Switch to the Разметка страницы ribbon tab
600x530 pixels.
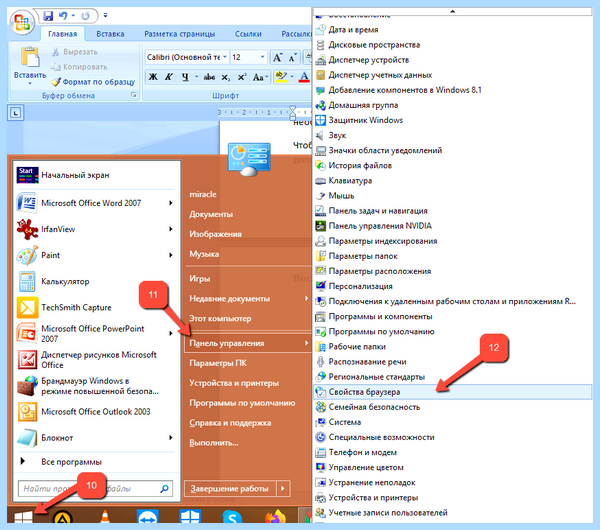(179, 34)
